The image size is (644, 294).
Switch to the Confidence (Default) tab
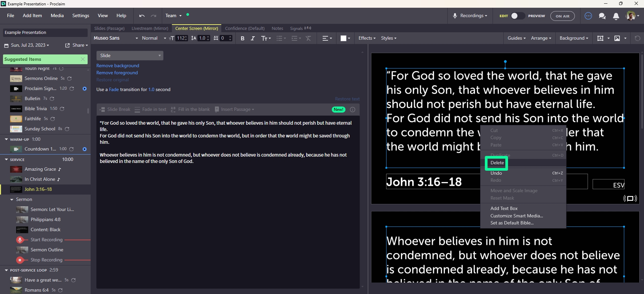coord(244,29)
